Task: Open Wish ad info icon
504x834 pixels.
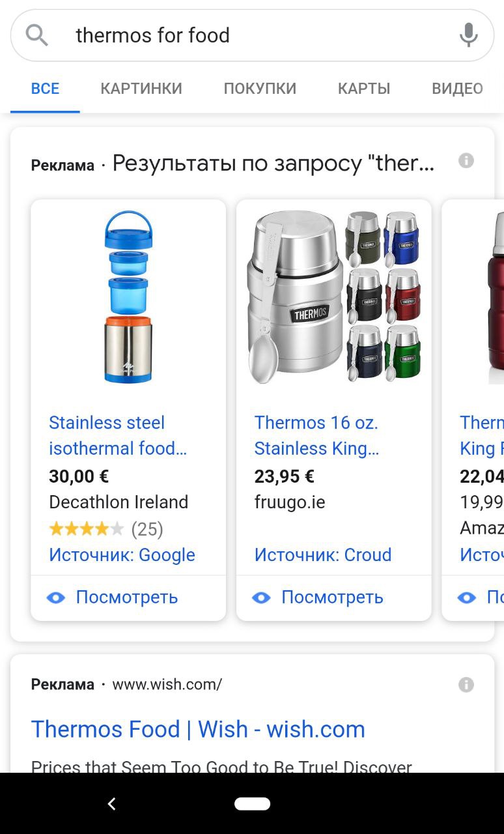Action: (x=466, y=685)
